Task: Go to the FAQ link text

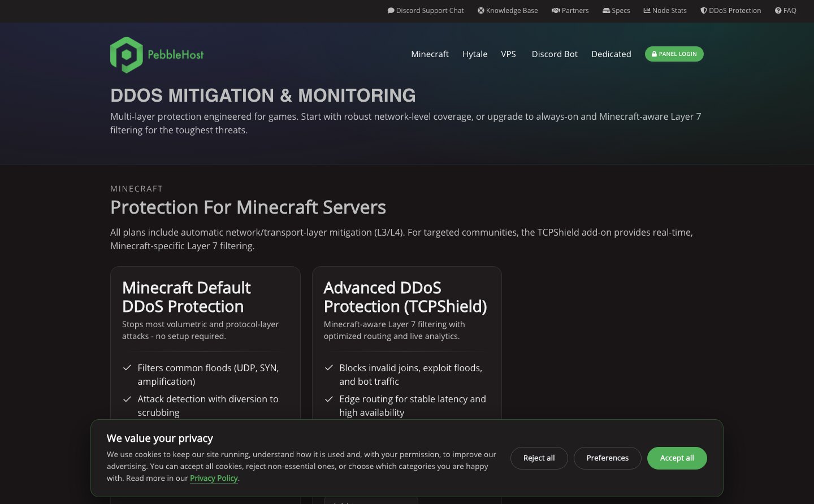Action: (790, 11)
